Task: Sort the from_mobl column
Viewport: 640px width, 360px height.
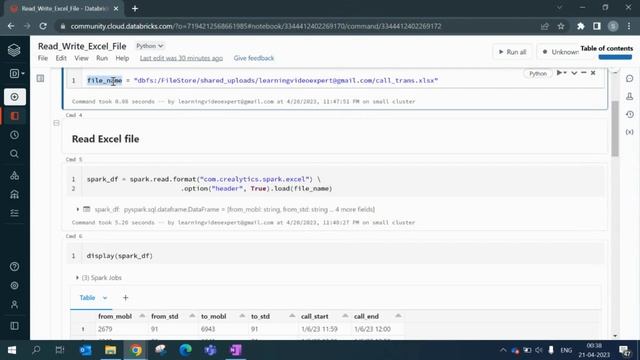Action: pyautogui.click(x=142, y=316)
